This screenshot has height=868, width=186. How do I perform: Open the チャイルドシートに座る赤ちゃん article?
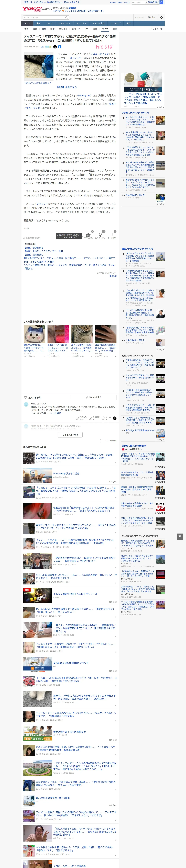[x=76, y=714]
